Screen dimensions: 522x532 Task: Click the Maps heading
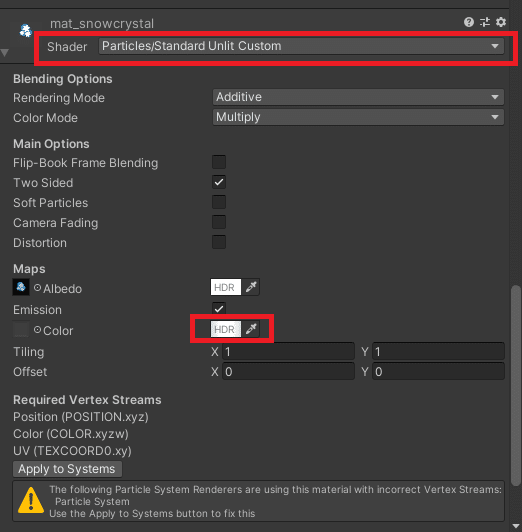(x=29, y=269)
